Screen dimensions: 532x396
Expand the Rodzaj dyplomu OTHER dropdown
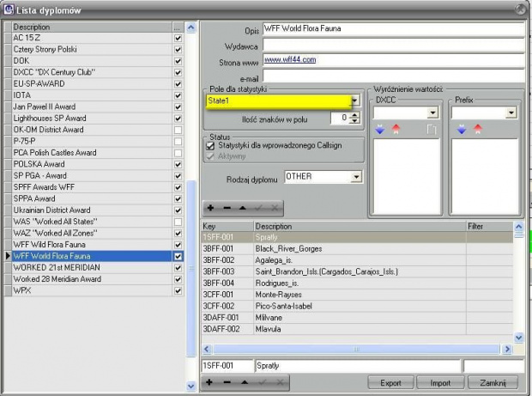356,177
